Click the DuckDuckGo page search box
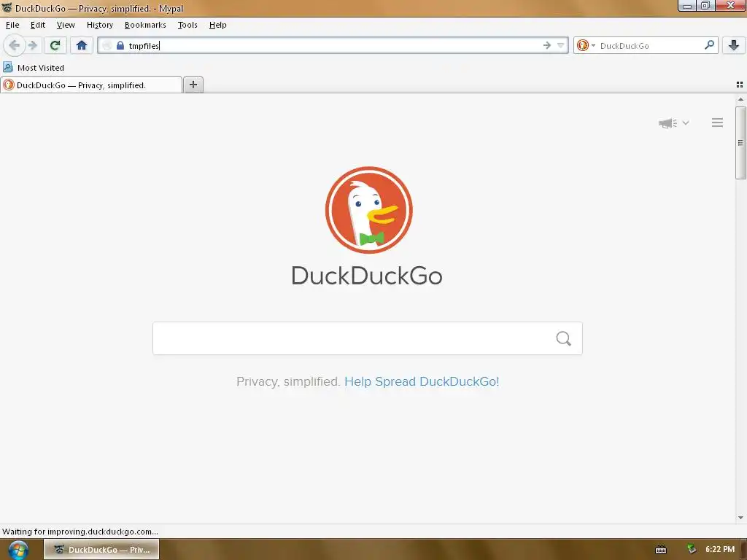 (368, 338)
